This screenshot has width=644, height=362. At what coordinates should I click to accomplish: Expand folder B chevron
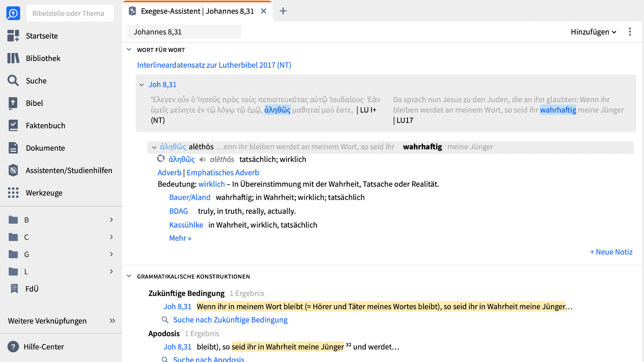tap(111, 220)
